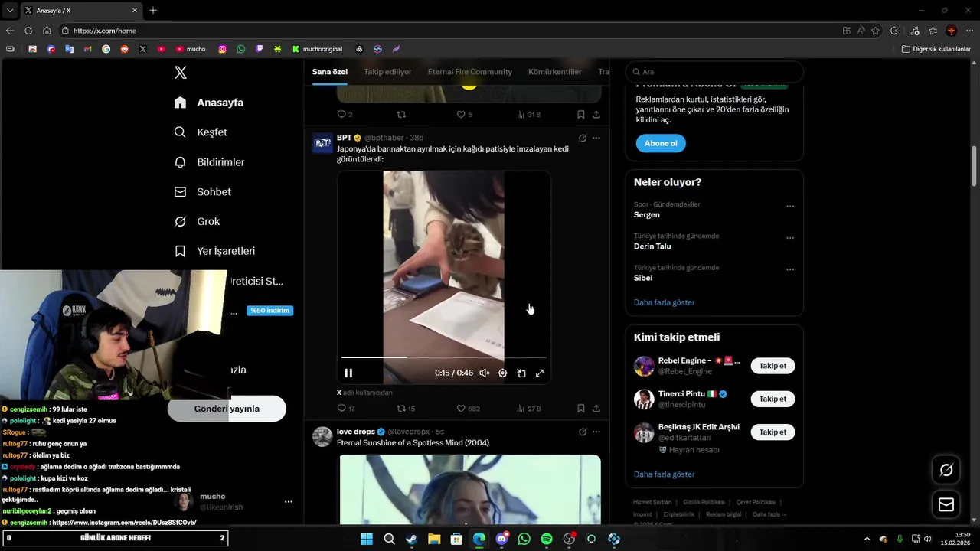Click the Gönderi yayınla button
This screenshot has height=551, width=980.
(227, 409)
